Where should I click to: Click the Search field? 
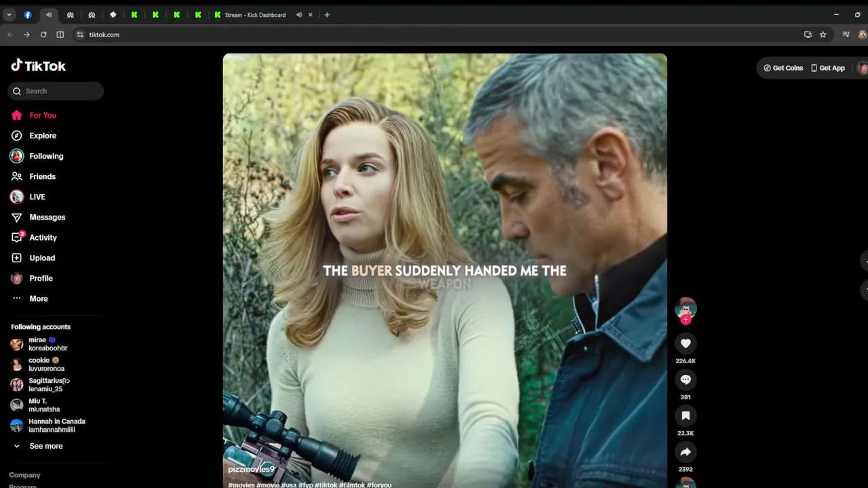coord(56,91)
